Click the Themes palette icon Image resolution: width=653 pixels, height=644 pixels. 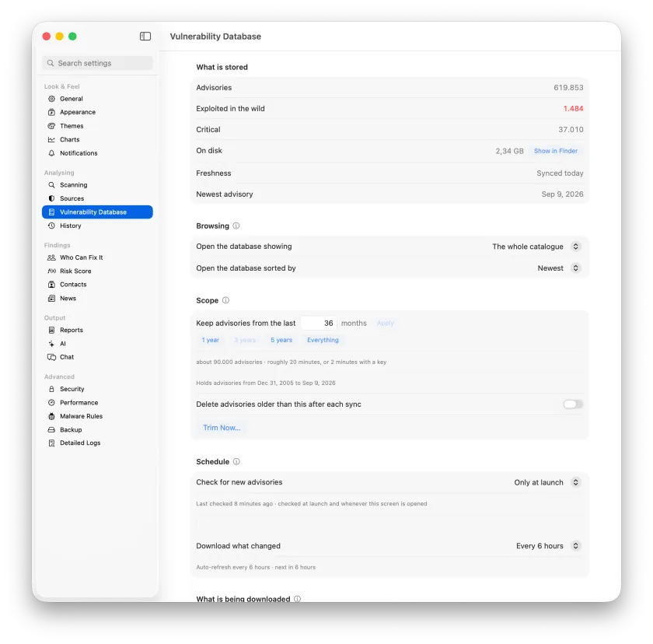click(x=51, y=126)
